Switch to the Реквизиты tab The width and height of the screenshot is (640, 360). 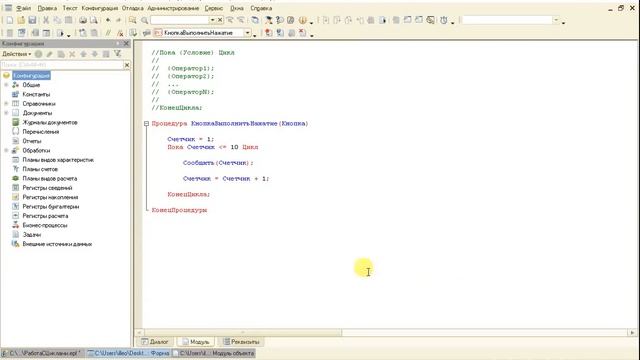coord(241,342)
